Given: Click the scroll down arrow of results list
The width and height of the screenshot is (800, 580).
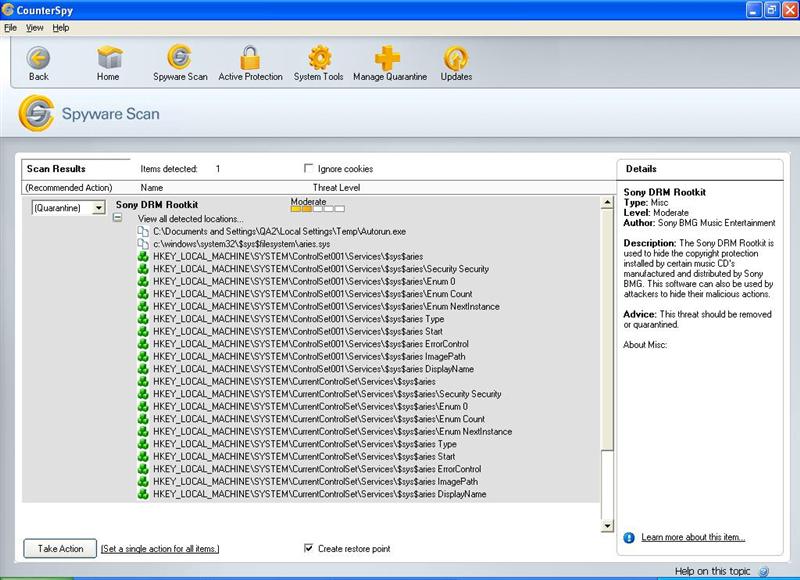Looking at the screenshot, I should 607,525.
